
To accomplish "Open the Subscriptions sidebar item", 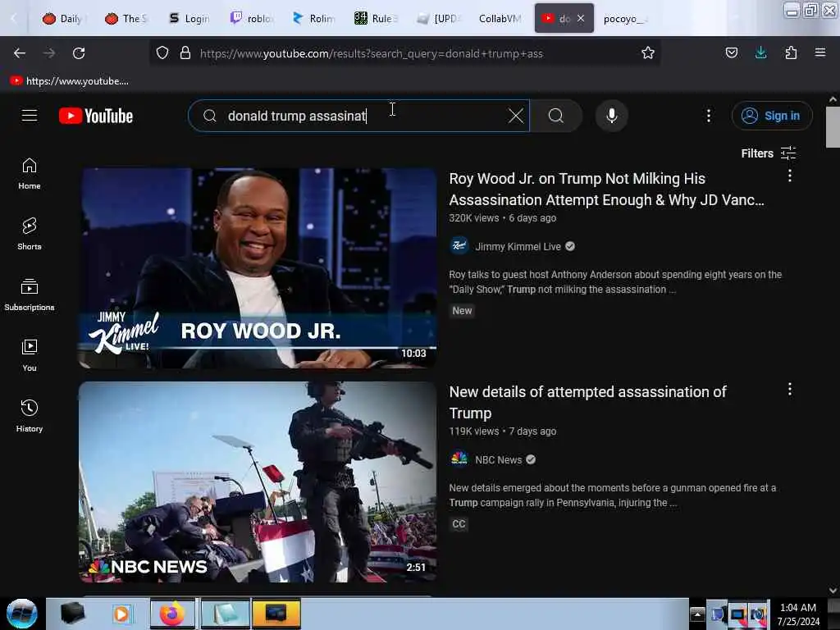I will click(30, 294).
